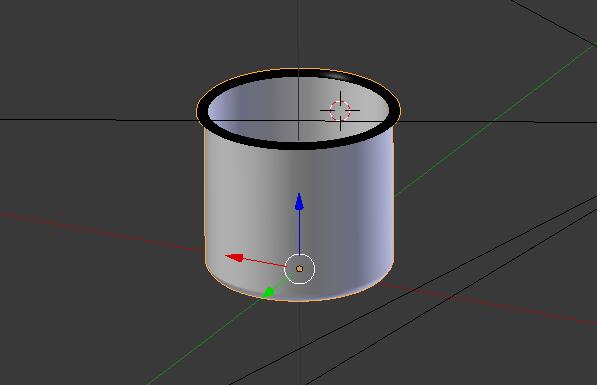Click the blue Z-axis gizmo shaft
Image resolution: width=597 pixels, height=385 pixels.
tap(299, 232)
